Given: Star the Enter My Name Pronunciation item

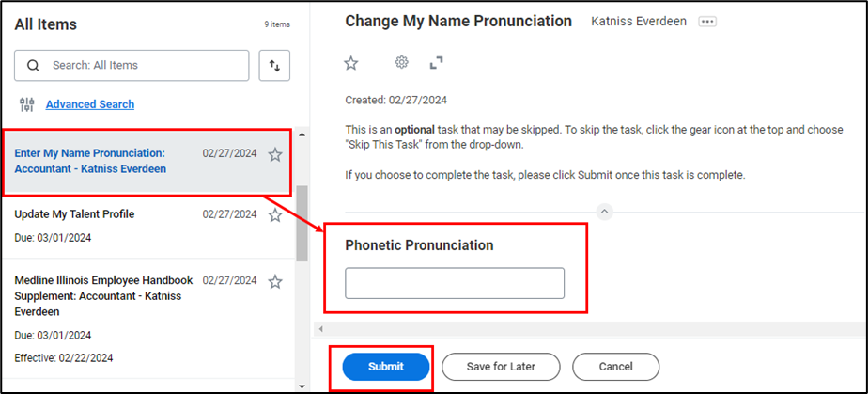Looking at the screenshot, I should click(x=275, y=155).
